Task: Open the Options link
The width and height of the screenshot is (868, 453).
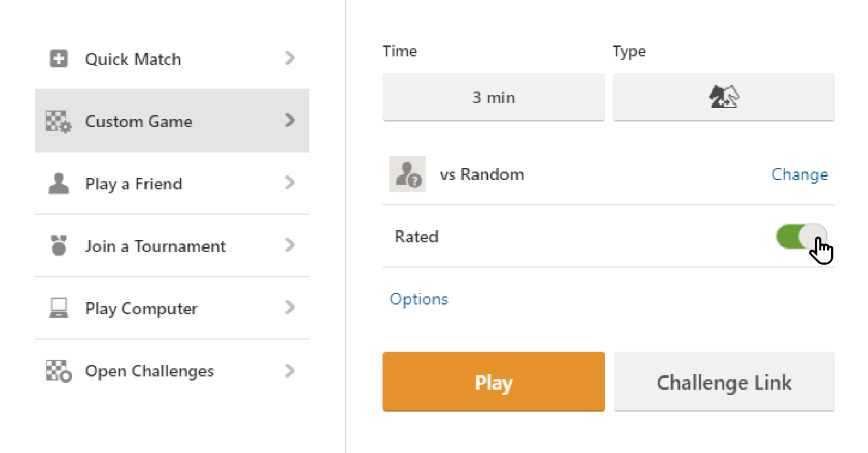Action: [x=419, y=299]
